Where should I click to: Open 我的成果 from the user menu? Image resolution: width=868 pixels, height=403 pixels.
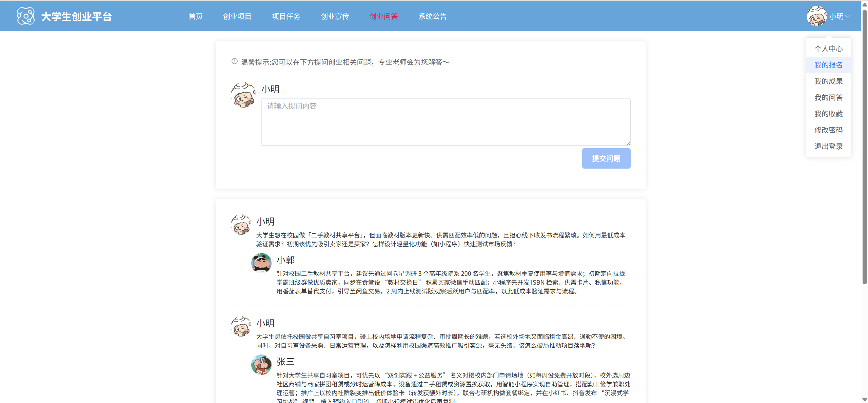828,81
